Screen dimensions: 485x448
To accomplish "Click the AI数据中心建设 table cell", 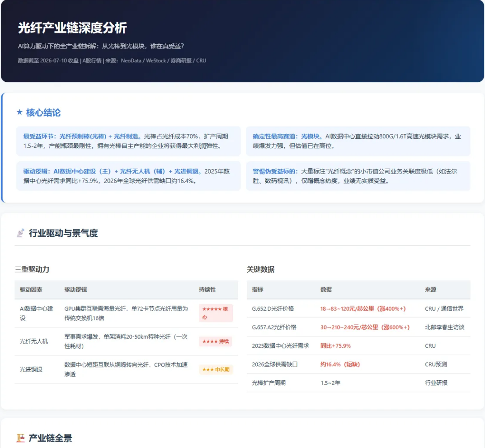I will pyautogui.click(x=37, y=313).
